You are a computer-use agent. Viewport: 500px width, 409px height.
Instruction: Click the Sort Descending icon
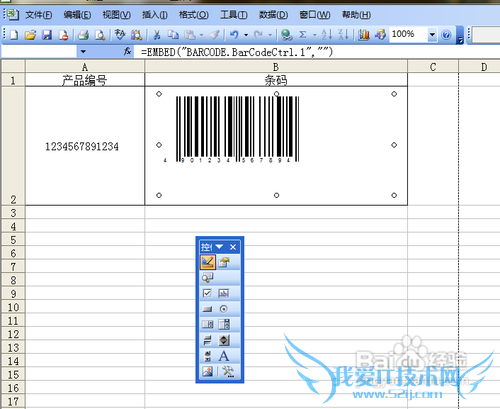[343, 35]
